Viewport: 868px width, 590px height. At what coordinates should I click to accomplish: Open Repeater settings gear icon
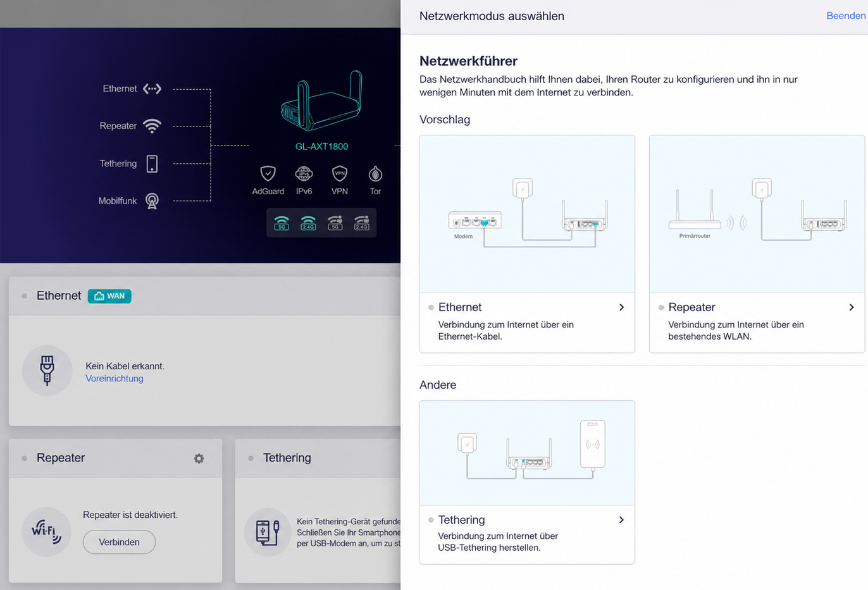point(199,458)
